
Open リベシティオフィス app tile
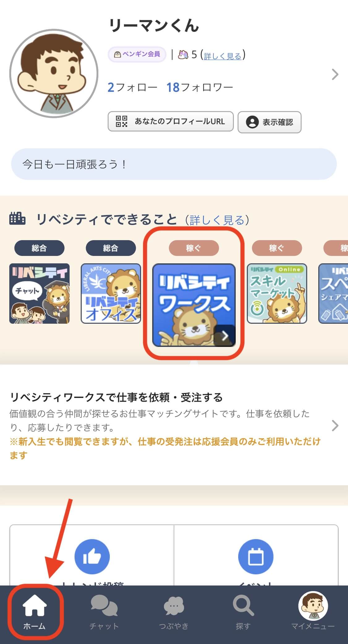pos(111,293)
